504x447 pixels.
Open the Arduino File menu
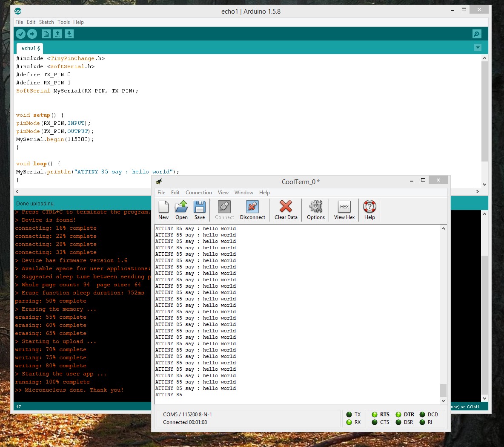pos(19,22)
